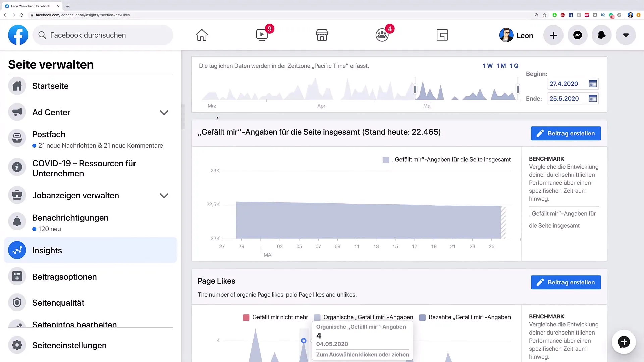Click Beitrag erstellen in Page Likes panel

(x=566, y=282)
